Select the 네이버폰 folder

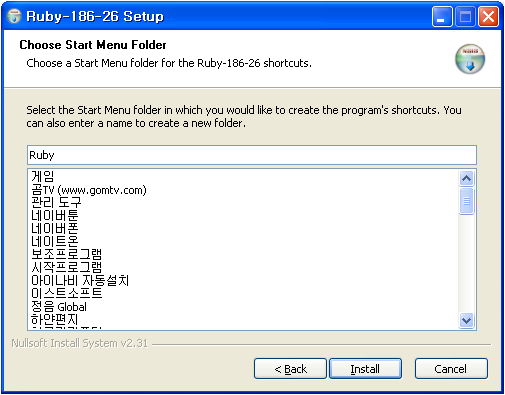coord(55,228)
